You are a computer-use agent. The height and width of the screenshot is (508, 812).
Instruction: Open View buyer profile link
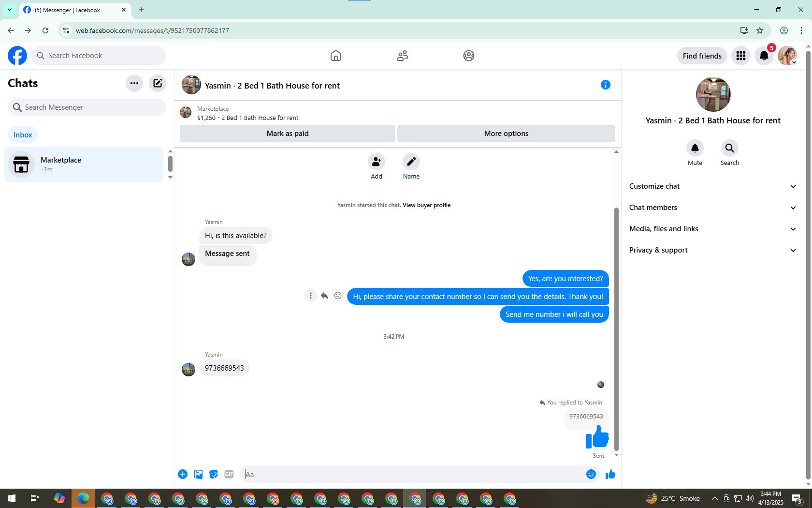click(426, 205)
